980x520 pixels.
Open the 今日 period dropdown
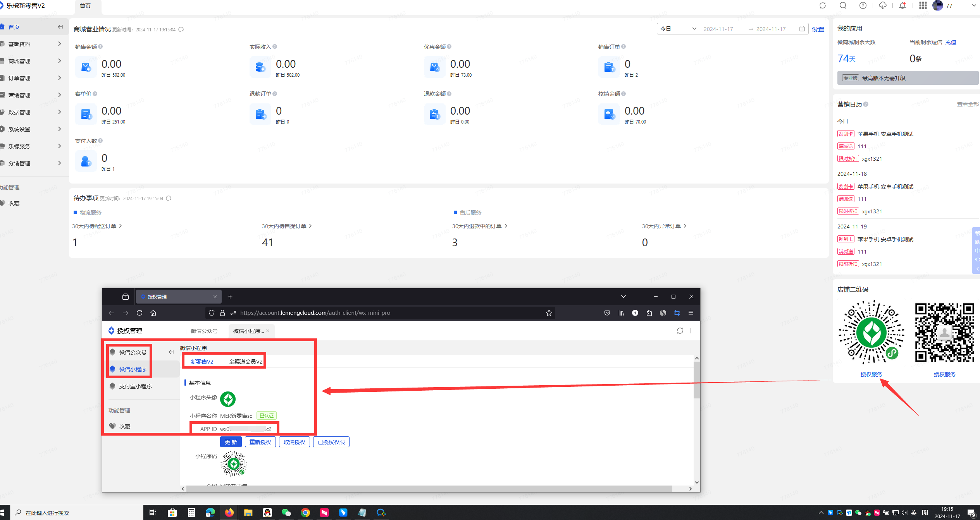coord(678,29)
